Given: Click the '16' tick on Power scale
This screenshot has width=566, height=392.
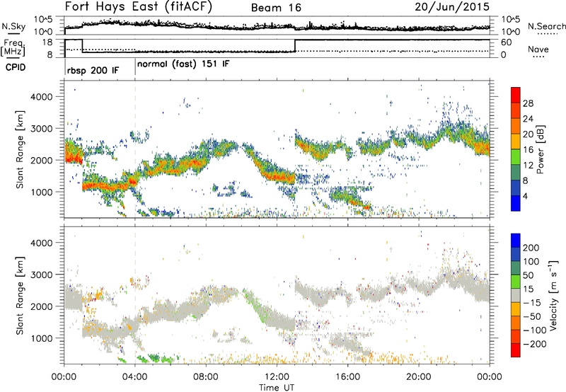Looking at the screenshot, I should pos(528,150).
